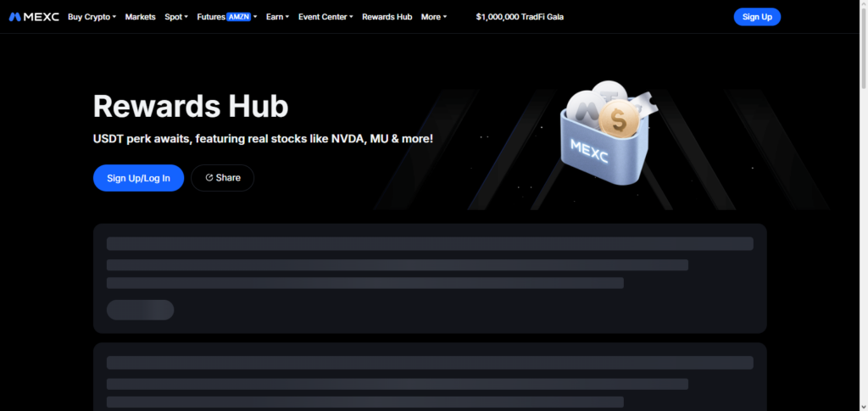Expand the Spot menu
The image size is (868, 411).
coord(176,17)
